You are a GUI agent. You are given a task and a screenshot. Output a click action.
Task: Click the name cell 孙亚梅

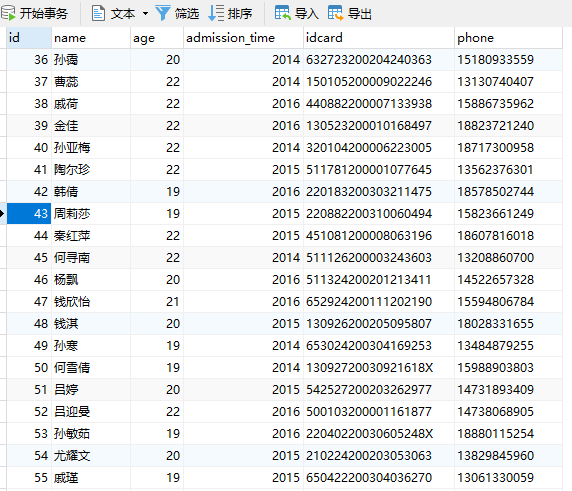pyautogui.click(x=72, y=148)
